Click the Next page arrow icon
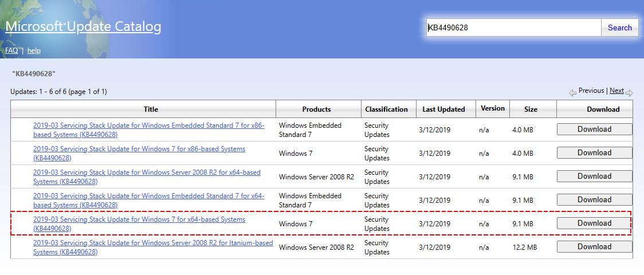 (629, 93)
